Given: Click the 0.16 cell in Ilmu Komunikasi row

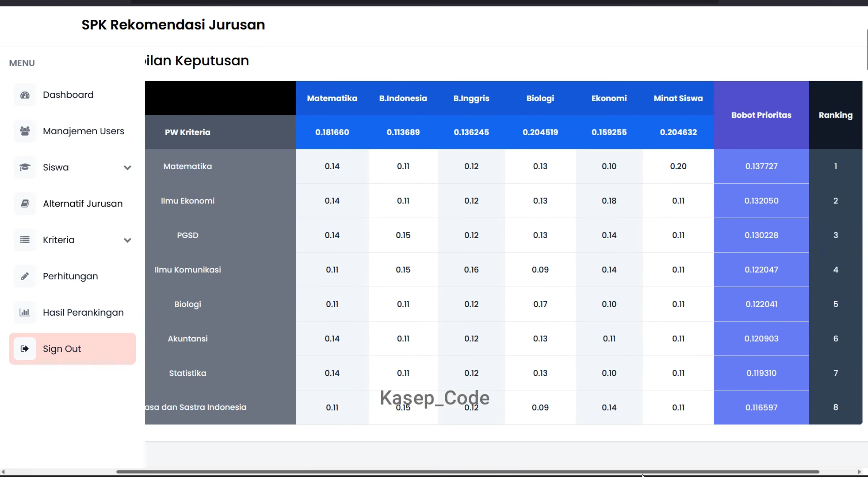Looking at the screenshot, I should (x=471, y=270).
